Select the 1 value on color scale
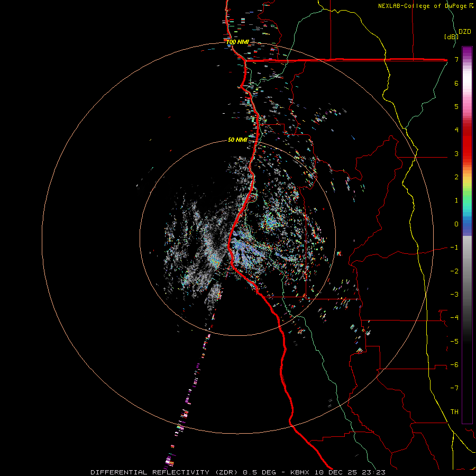The width and height of the screenshot is (476, 476). tap(456, 200)
